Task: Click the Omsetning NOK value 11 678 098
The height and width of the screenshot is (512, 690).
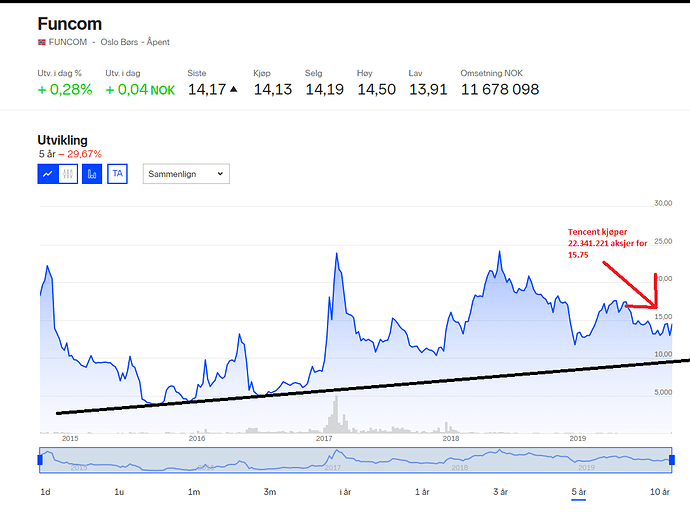Action: 500,90
